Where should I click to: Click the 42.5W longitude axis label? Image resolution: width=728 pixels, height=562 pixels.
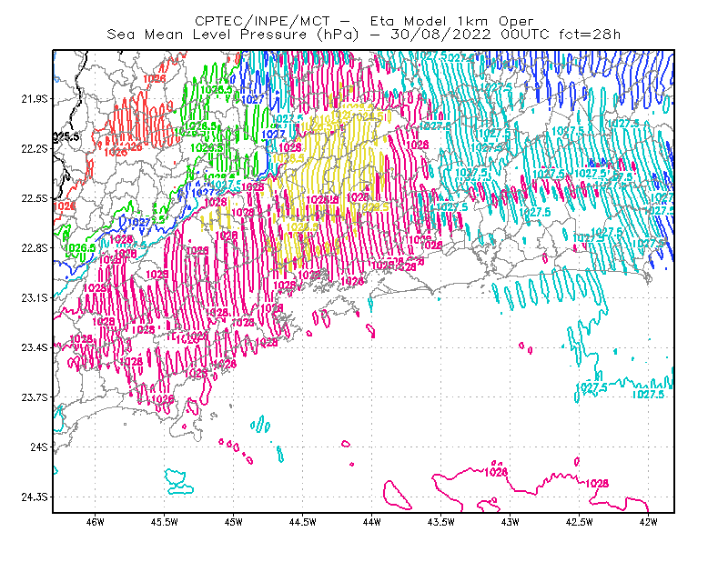(579, 522)
